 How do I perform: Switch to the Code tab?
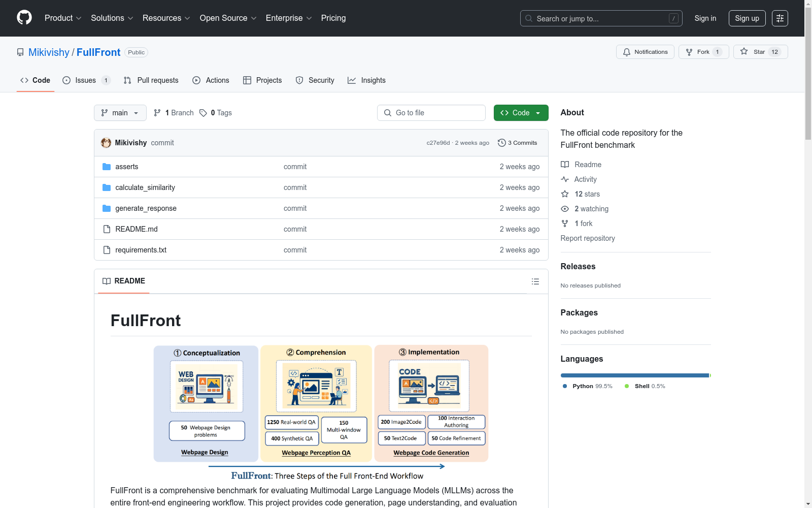pos(36,80)
